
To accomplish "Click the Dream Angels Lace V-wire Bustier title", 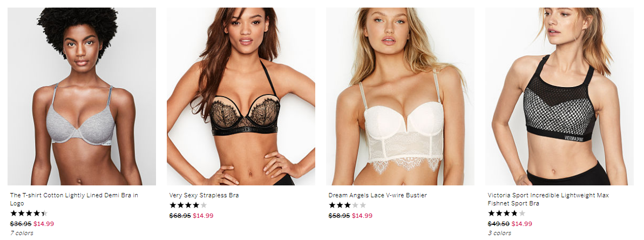I will pos(377,195).
